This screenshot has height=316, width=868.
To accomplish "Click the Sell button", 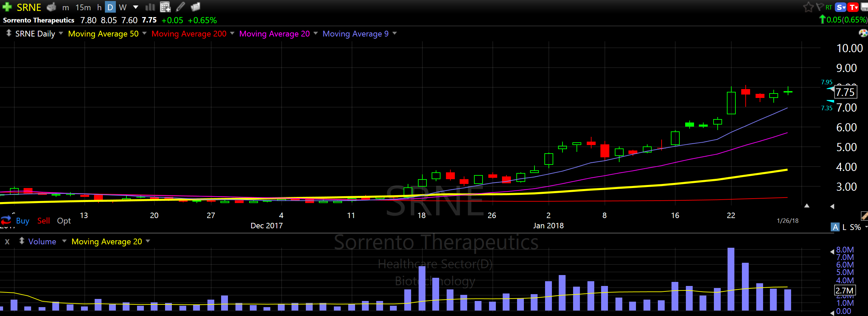I will click(44, 221).
